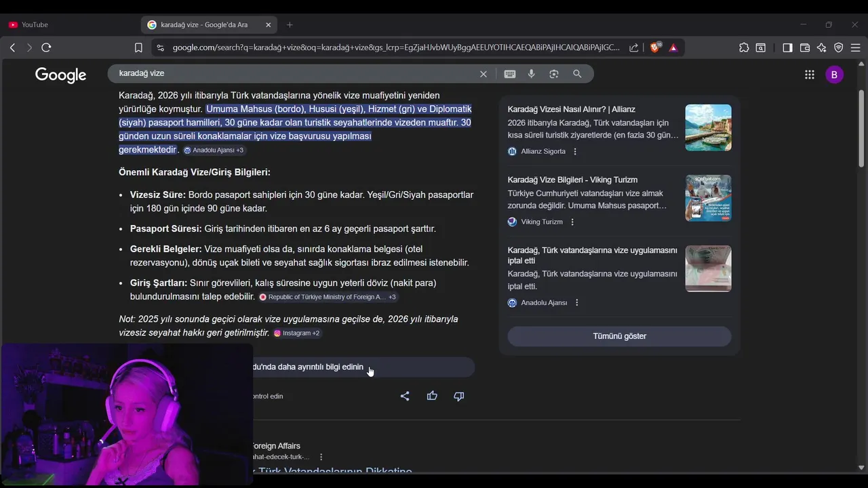Click the browser address bar URL
868x488 pixels.
tap(396, 47)
